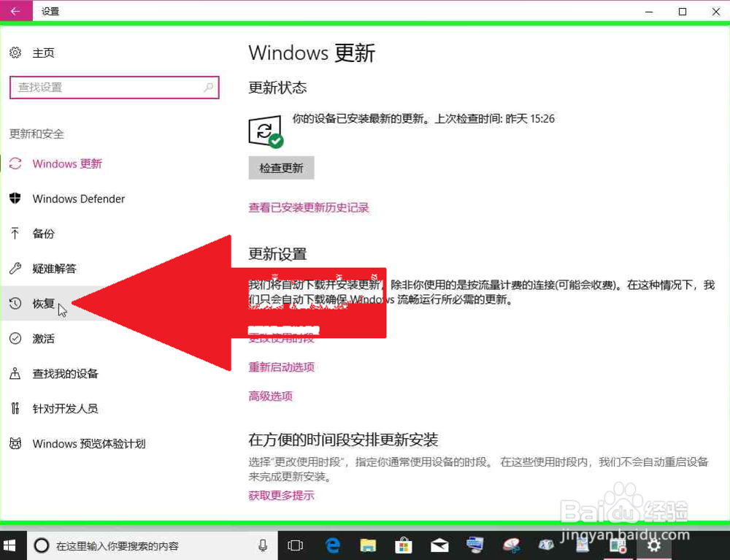This screenshot has height=560, width=730.
Task: Open Microsoft Store from the taskbar
Action: point(403,545)
